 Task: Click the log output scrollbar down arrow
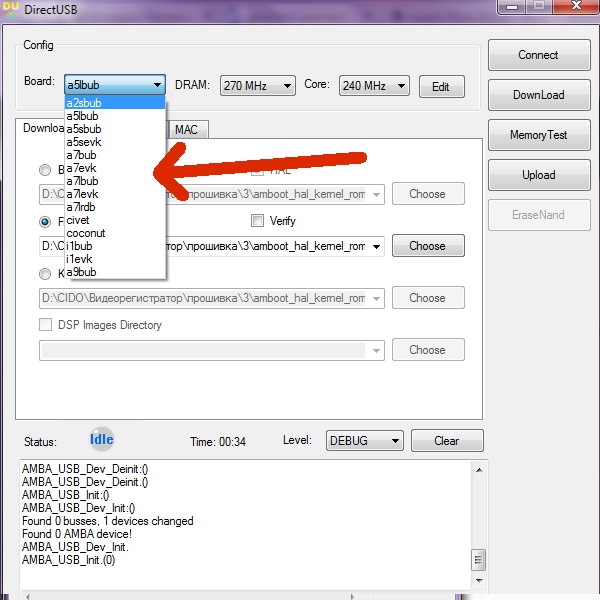478,580
